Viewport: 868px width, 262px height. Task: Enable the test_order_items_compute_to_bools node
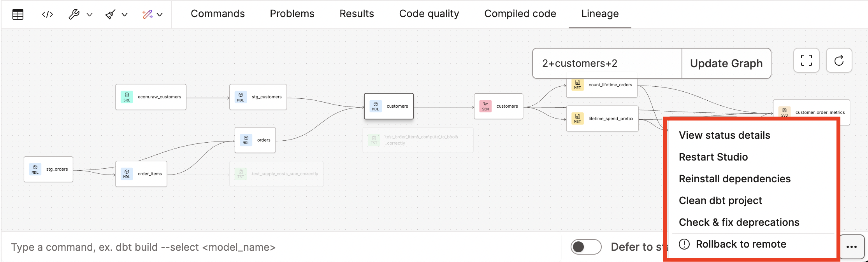[x=417, y=140]
